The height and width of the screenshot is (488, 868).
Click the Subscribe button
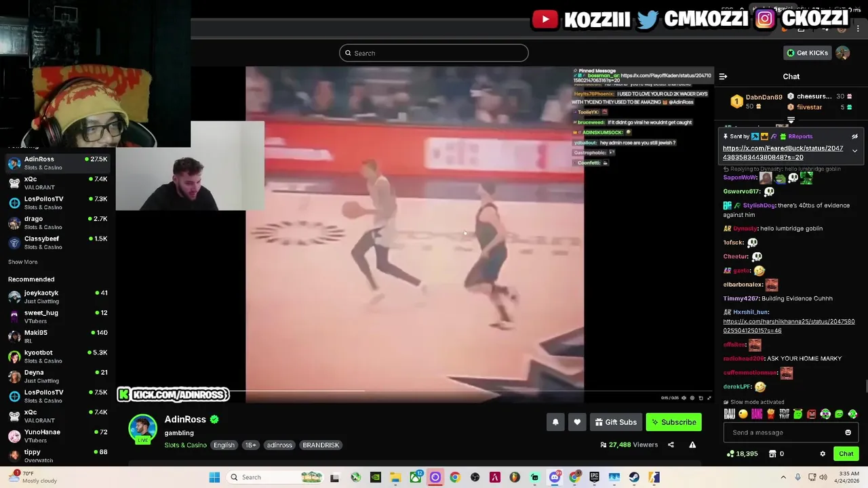point(673,422)
